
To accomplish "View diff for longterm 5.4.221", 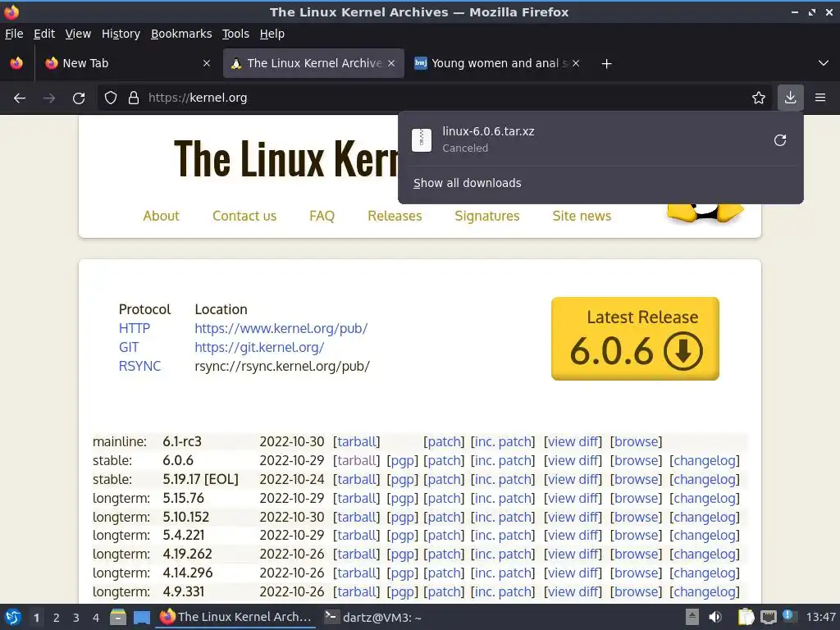I will 573,535.
